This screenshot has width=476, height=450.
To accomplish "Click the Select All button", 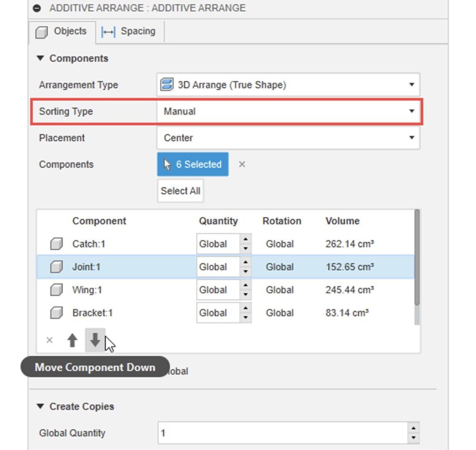I will [x=180, y=191].
